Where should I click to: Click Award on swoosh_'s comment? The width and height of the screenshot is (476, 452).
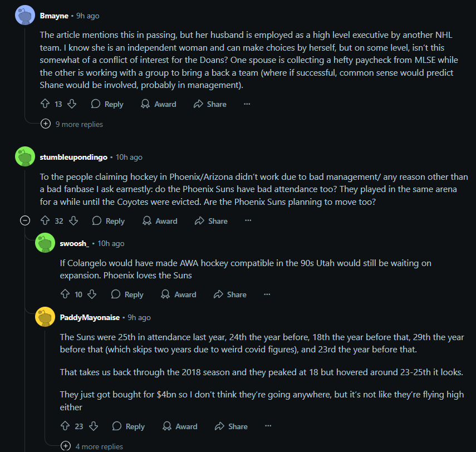coord(178,294)
